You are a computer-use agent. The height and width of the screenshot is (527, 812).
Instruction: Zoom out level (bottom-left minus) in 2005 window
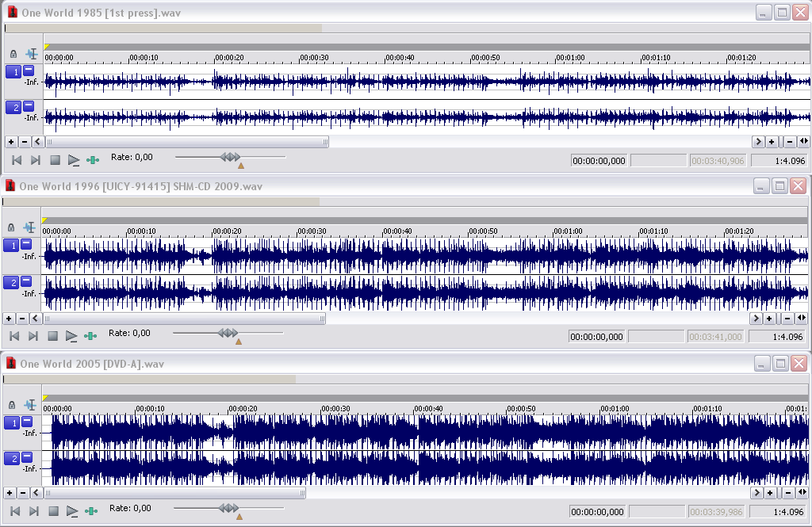(23, 493)
